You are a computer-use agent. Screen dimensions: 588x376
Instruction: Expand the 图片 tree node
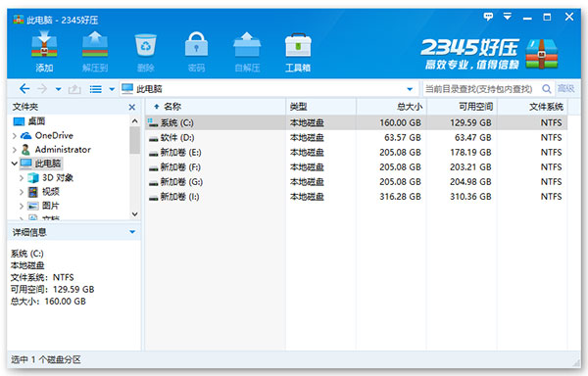pos(22,206)
